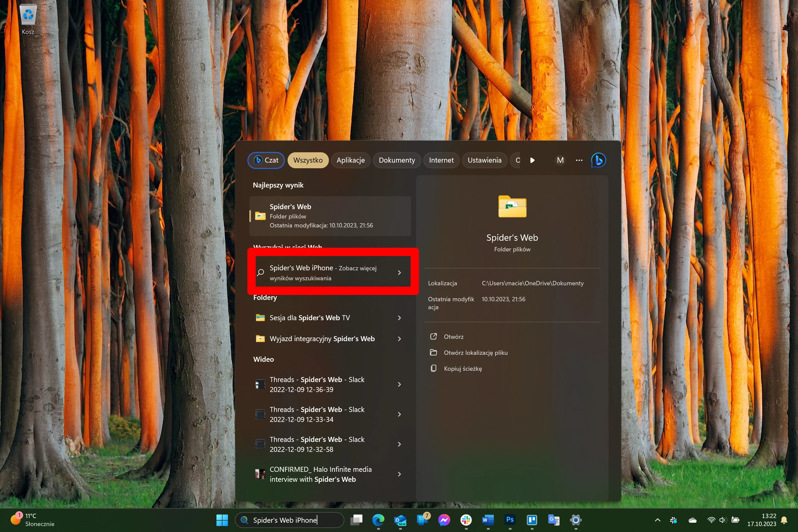Open Trello from the taskbar
The image size is (798, 532).
[x=532, y=520]
